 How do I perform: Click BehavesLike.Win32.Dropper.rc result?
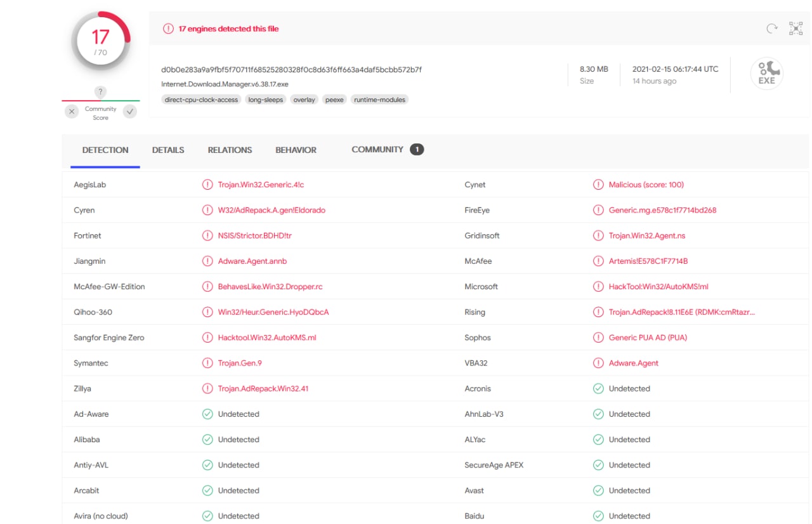point(270,287)
